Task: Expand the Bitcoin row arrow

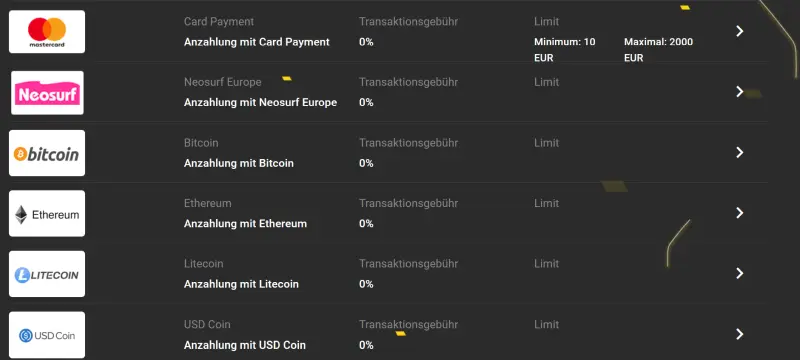Action: click(x=739, y=152)
